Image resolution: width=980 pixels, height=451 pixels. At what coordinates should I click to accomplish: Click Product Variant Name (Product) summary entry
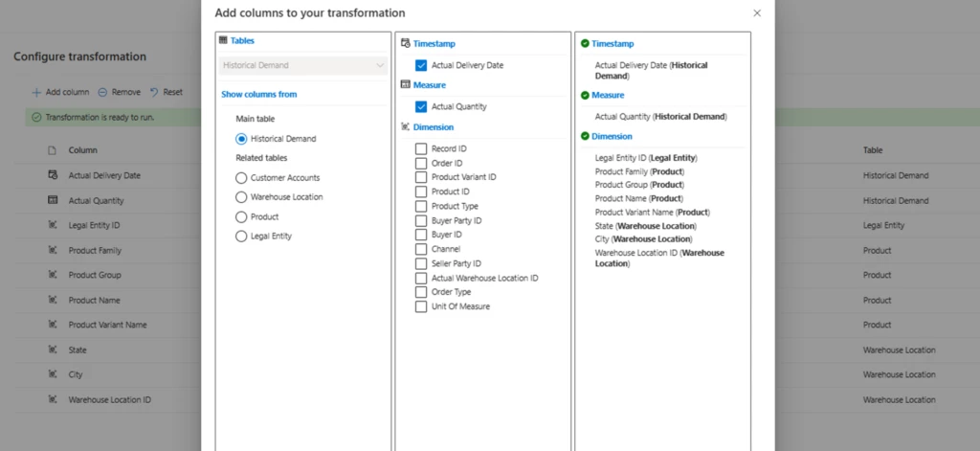tap(653, 212)
